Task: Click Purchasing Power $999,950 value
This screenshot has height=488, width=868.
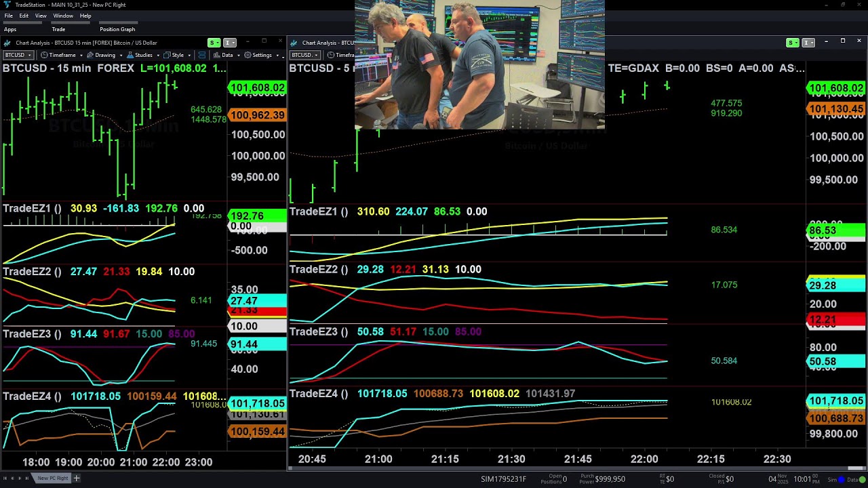Action: click(609, 479)
